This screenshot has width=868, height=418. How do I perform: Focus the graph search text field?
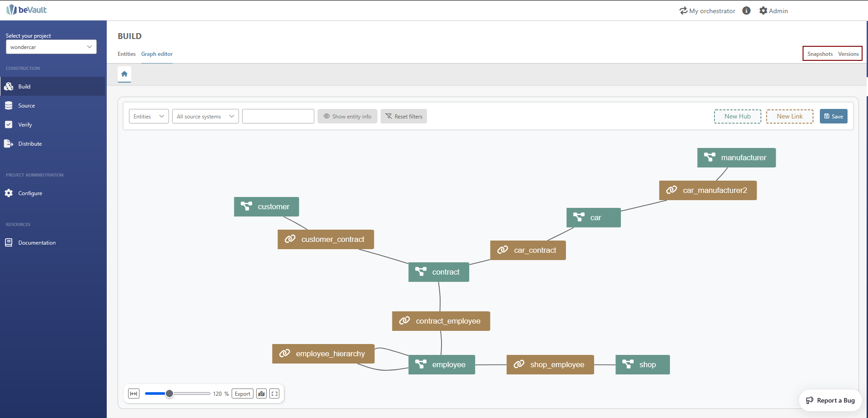278,117
